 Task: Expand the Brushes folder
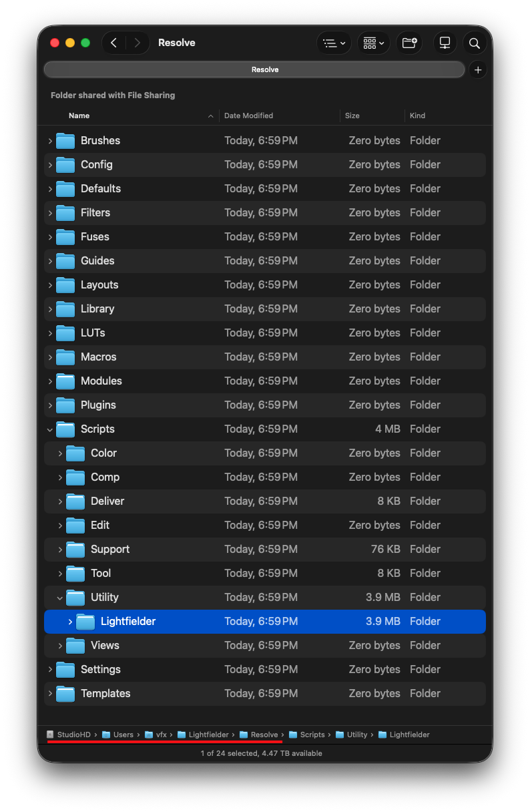tap(50, 141)
